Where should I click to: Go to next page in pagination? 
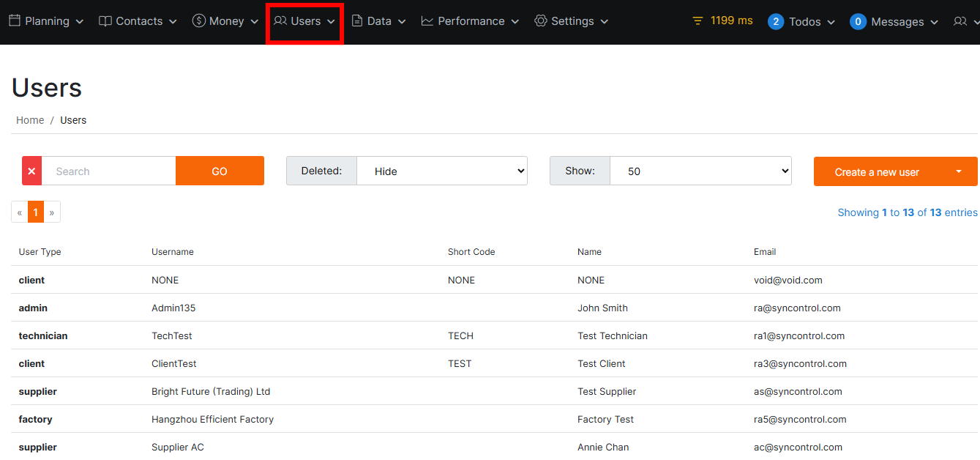coord(52,212)
